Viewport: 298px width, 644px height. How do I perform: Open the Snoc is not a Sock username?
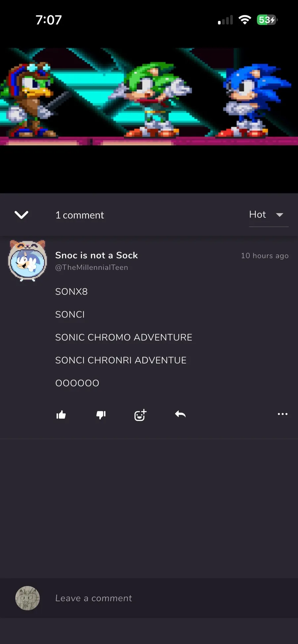click(96, 255)
